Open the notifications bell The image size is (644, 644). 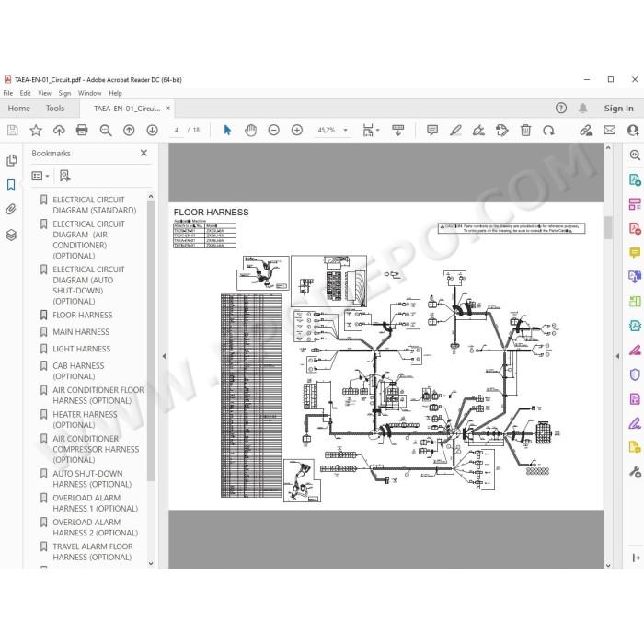(582, 108)
